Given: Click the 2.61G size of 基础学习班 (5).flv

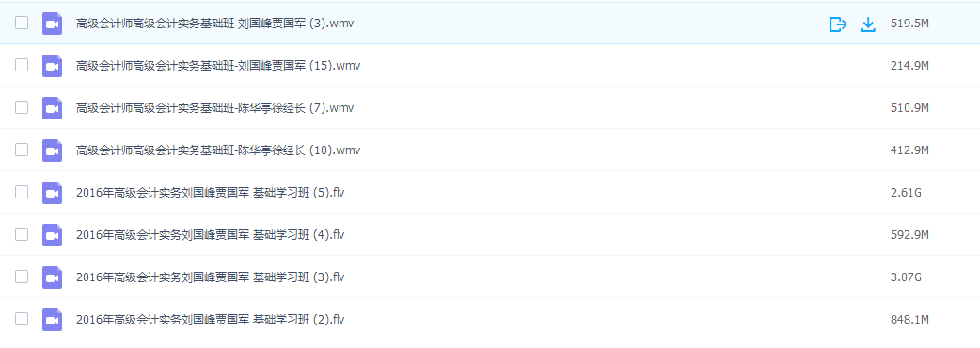Looking at the screenshot, I should click(906, 193).
